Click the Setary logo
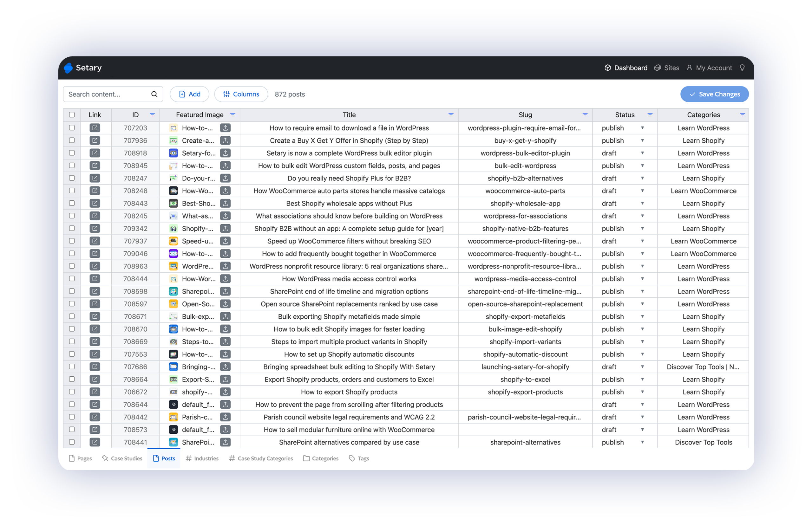The image size is (812, 526). point(83,68)
